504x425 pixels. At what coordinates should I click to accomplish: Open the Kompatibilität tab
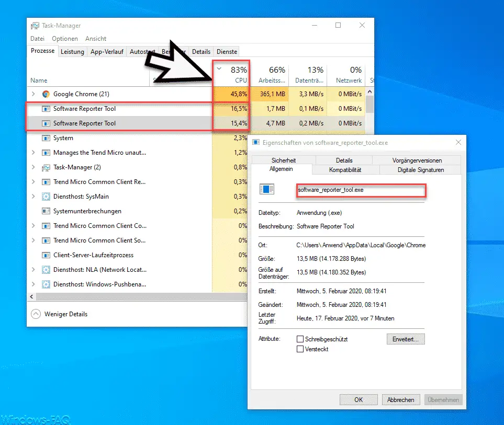[345, 170]
